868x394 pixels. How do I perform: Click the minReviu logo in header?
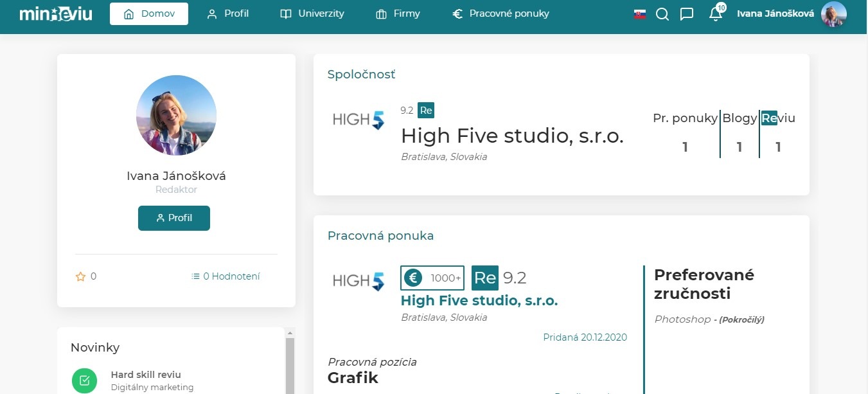click(x=56, y=13)
